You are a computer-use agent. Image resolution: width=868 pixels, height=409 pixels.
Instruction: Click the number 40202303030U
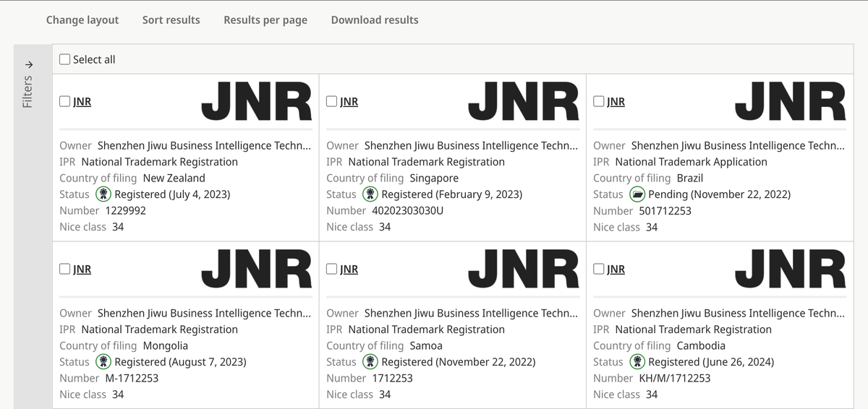[x=408, y=210]
